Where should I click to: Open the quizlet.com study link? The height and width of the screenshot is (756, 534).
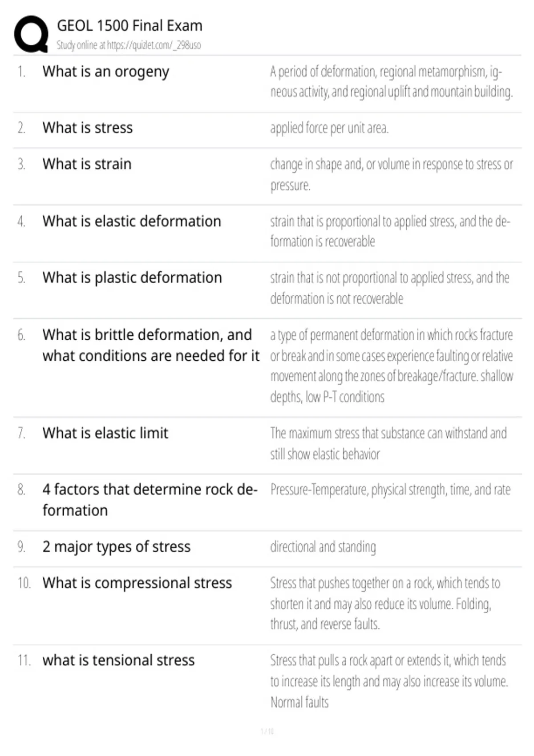click(154, 45)
